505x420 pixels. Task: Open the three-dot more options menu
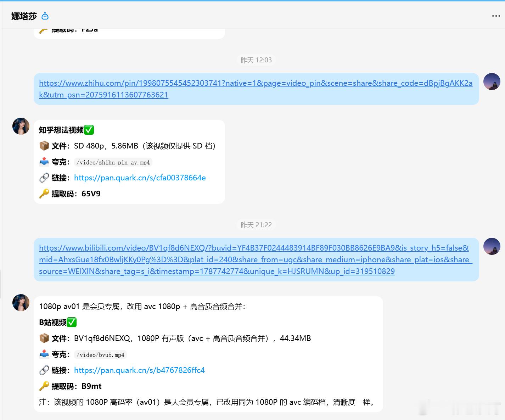point(496,16)
